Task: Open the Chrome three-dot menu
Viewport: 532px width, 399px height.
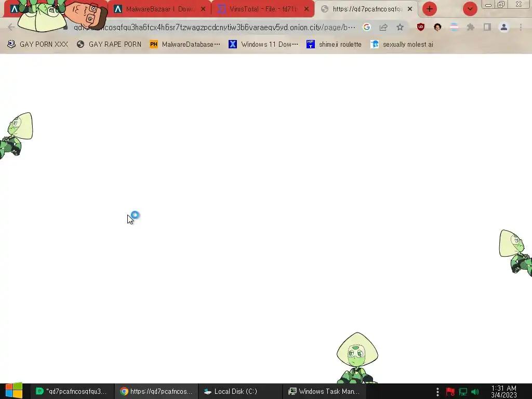Action: coord(521,27)
